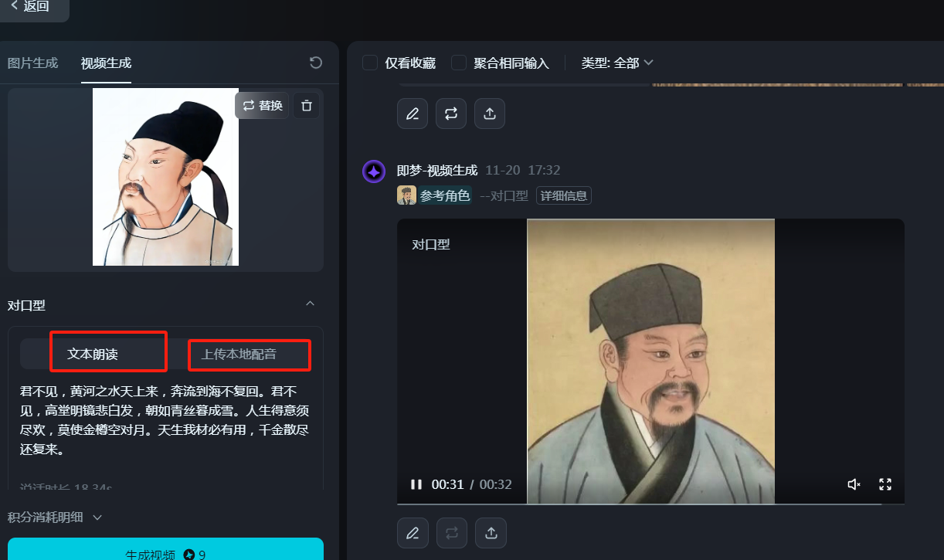The height and width of the screenshot is (560, 944).
Task: Enable the 仅看收藏 checkbox
Action: [369, 63]
